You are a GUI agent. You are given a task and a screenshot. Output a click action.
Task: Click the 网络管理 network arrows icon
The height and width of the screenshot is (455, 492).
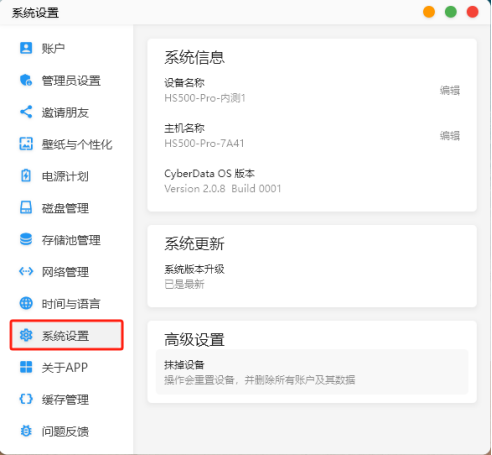26,271
